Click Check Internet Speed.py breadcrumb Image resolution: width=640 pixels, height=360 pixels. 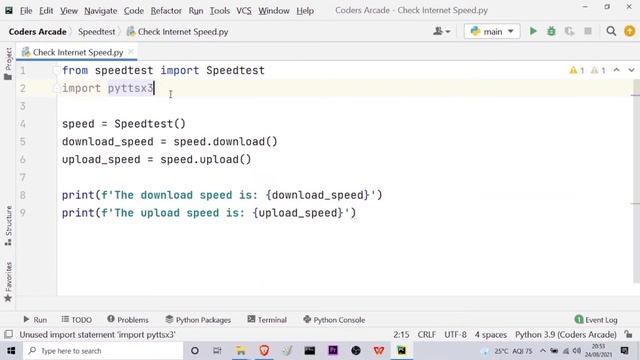(x=178, y=31)
